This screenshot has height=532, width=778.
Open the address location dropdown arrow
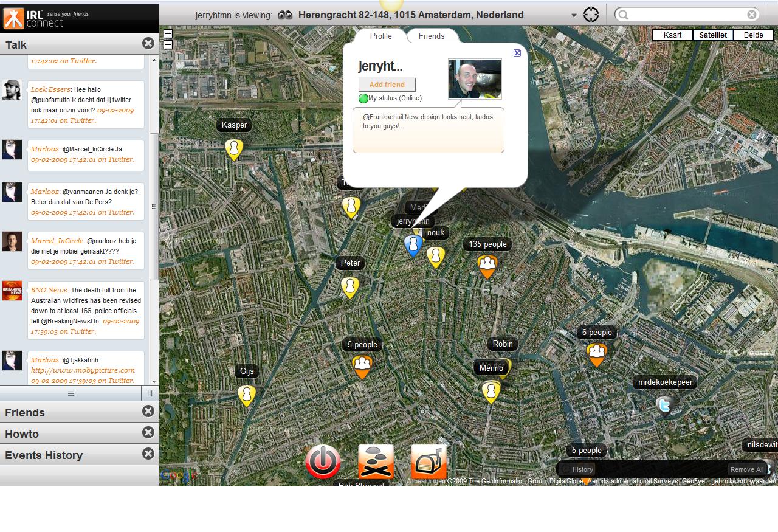coord(574,15)
